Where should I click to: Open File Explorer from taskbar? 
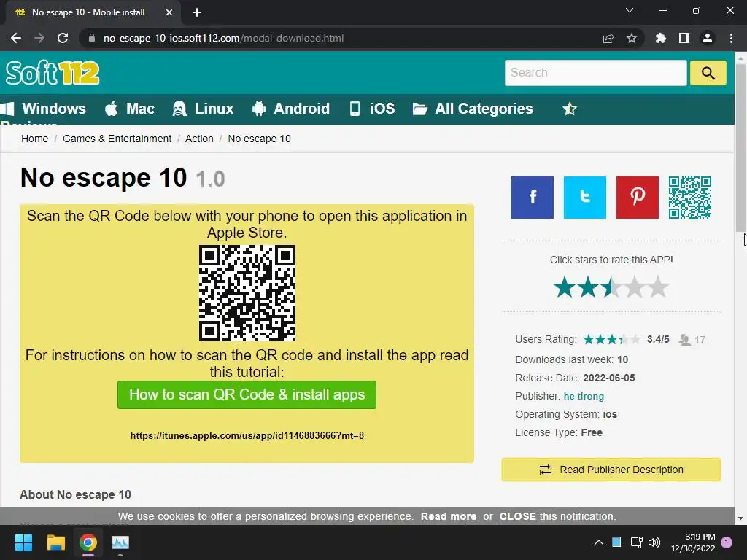point(55,542)
